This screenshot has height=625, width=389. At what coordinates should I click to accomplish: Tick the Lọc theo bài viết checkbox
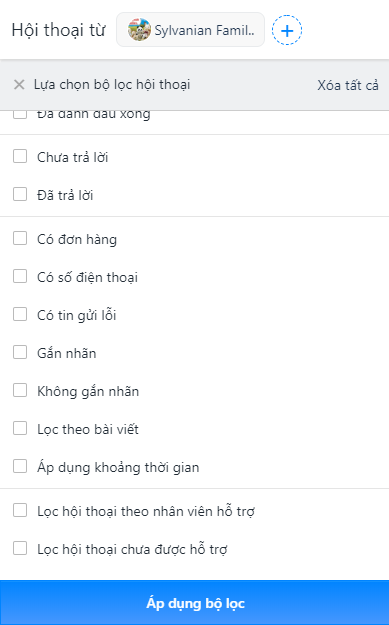(x=20, y=428)
